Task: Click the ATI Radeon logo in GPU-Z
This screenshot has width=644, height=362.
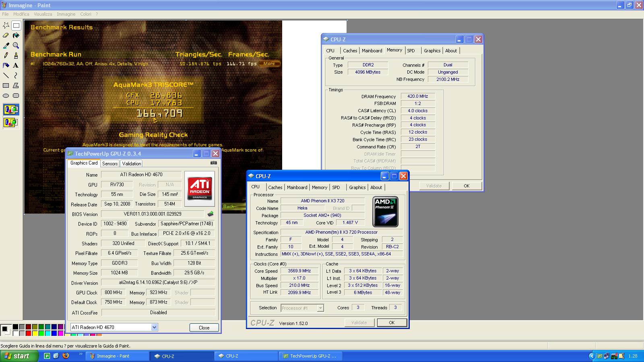Action: coord(200,189)
